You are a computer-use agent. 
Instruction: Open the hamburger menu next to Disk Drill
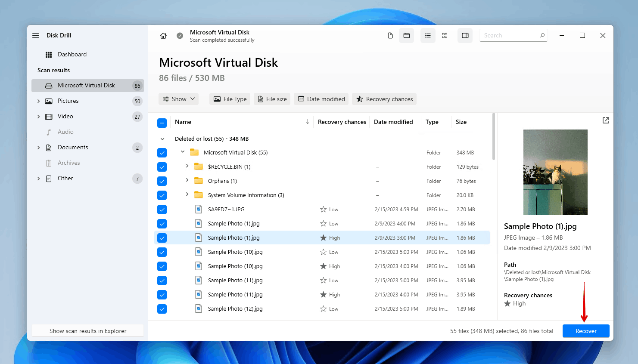[x=36, y=35]
